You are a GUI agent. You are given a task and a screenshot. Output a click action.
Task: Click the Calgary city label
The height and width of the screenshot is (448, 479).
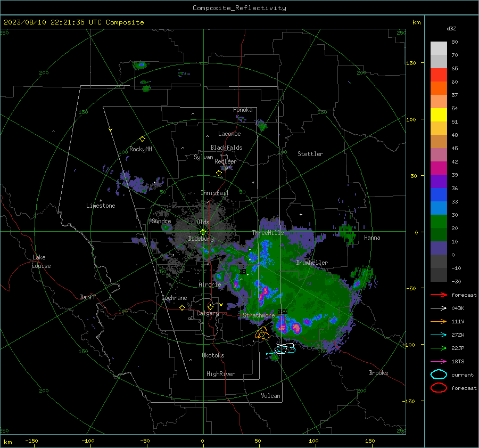point(208,313)
